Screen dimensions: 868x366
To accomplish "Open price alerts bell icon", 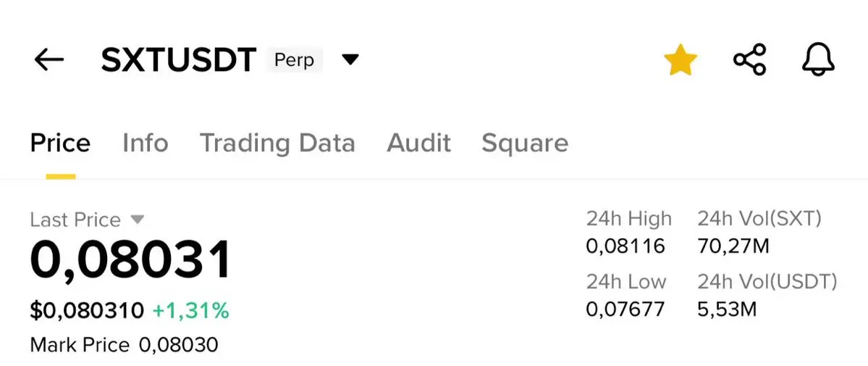I will click(x=818, y=59).
